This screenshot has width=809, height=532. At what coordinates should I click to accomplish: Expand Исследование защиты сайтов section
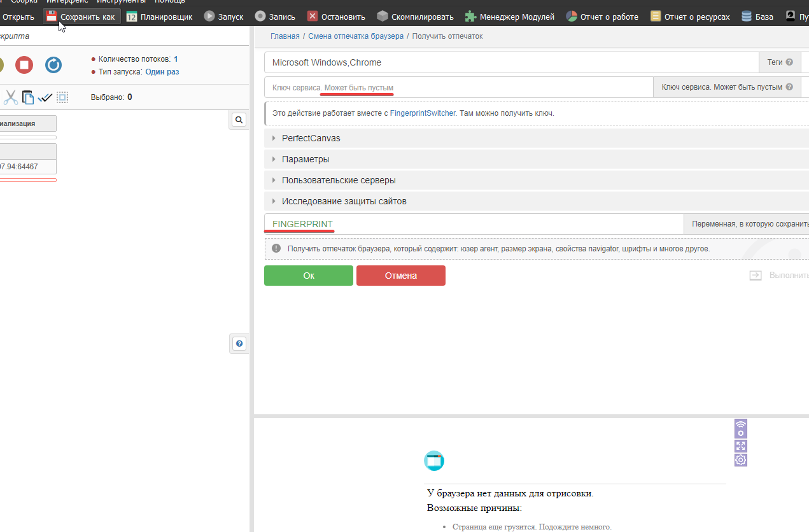(x=344, y=201)
